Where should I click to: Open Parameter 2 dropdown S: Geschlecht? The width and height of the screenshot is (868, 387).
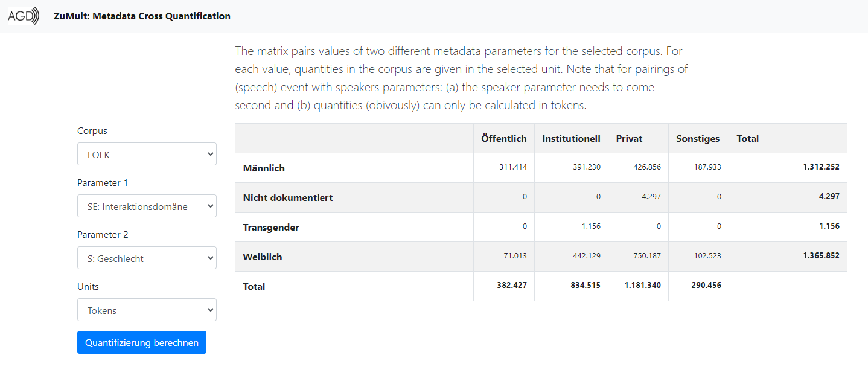pyautogui.click(x=147, y=258)
